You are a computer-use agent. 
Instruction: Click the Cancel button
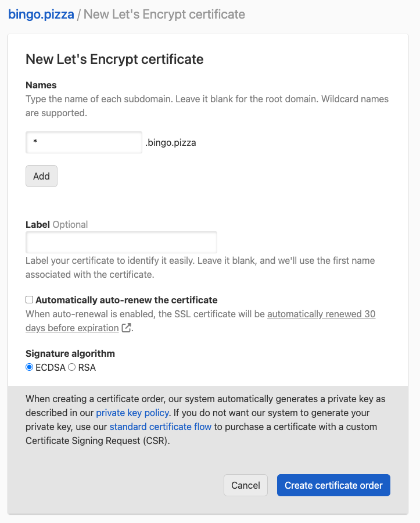pos(245,485)
